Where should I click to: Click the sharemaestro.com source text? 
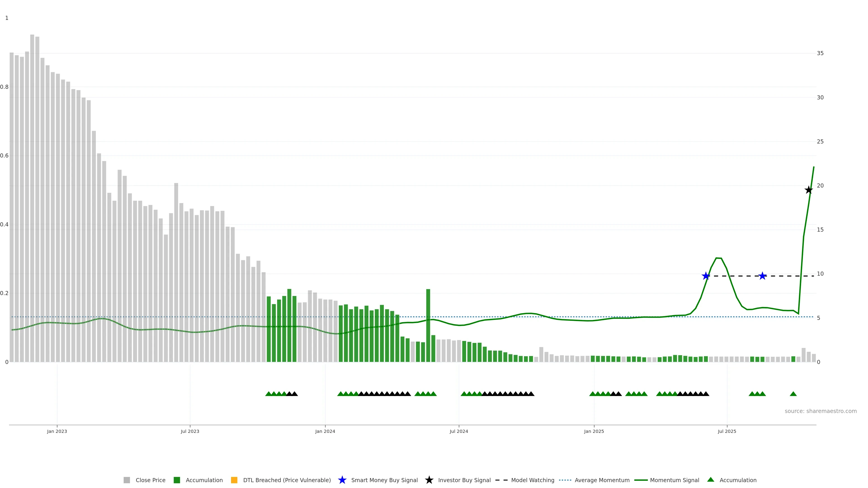[821, 411]
